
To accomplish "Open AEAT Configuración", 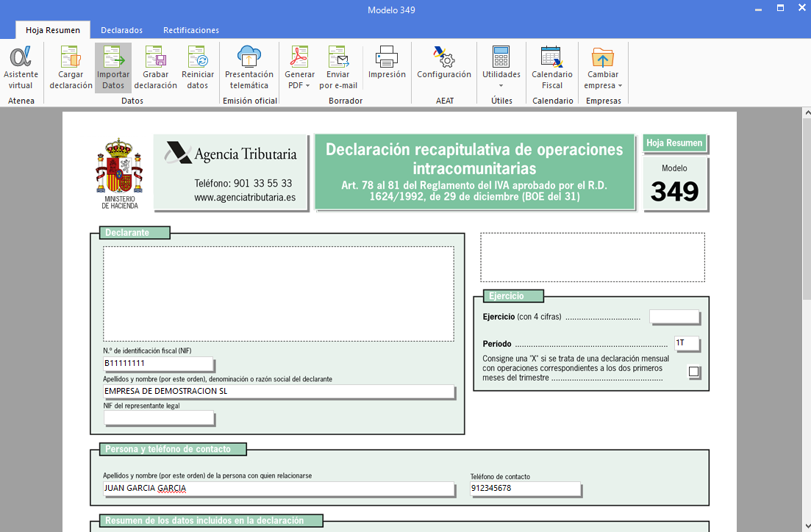I will 444,62.
